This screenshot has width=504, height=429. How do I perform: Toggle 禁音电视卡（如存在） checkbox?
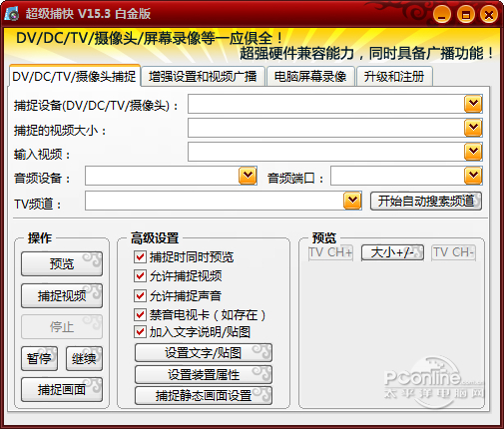tap(140, 314)
